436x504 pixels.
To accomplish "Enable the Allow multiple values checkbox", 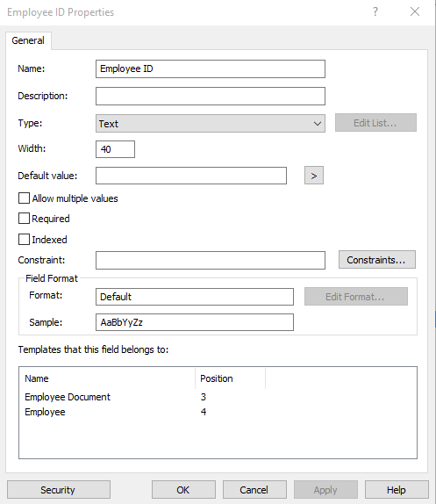I will coord(24,198).
